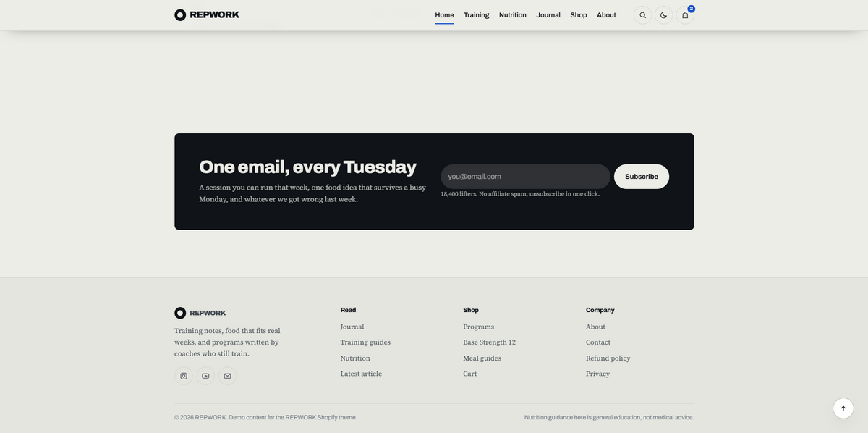Click the REPWORK footer logo

click(x=200, y=313)
